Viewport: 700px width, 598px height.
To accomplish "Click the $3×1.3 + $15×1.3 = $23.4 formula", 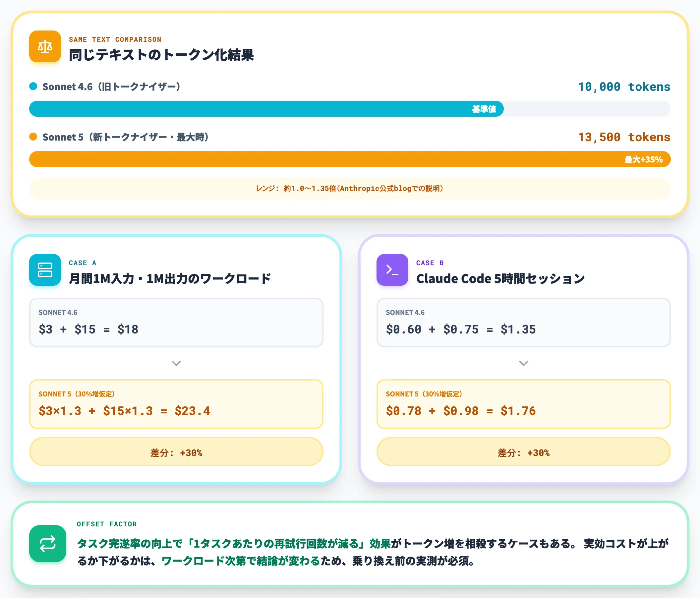I will pyautogui.click(x=124, y=411).
